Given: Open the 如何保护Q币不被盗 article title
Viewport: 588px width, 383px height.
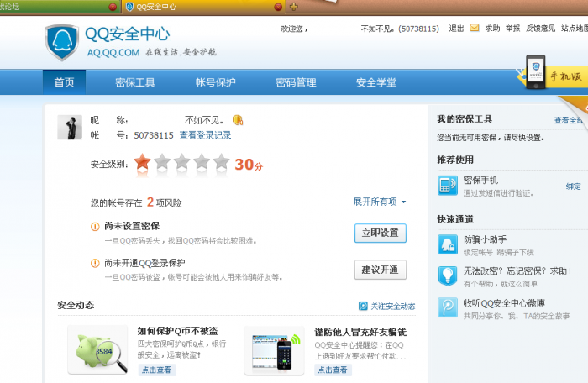Looking at the screenshot, I should coord(178,331).
